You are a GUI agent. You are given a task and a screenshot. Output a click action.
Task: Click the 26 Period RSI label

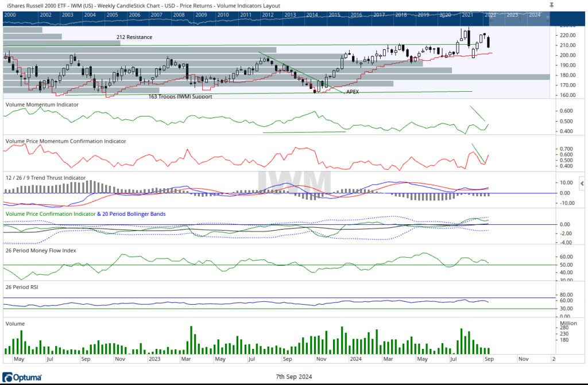pyautogui.click(x=22, y=286)
